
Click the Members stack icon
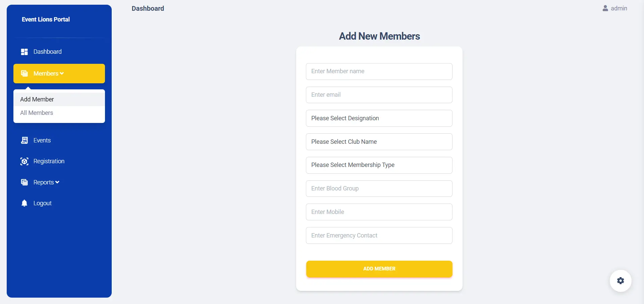24,74
